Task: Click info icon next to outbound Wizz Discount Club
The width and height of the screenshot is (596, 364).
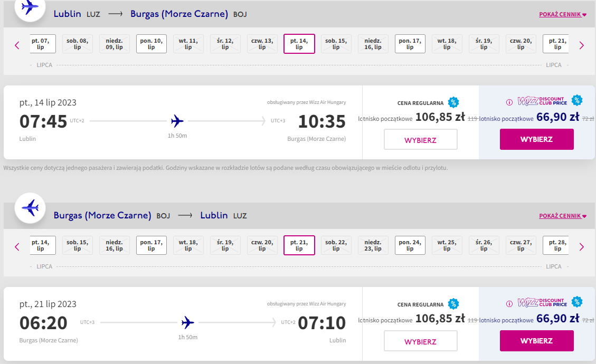Action: 509,102
